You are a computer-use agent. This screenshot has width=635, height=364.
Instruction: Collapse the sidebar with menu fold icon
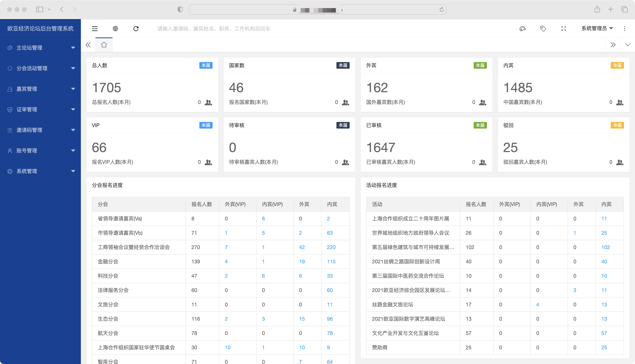[x=95, y=28]
